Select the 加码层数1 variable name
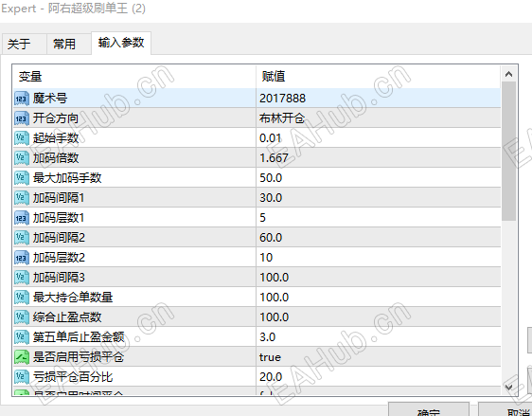This screenshot has width=532, height=416. pyautogui.click(x=59, y=218)
